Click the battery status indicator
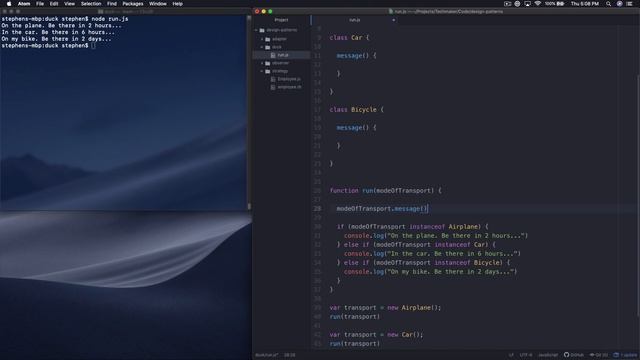 555,4
